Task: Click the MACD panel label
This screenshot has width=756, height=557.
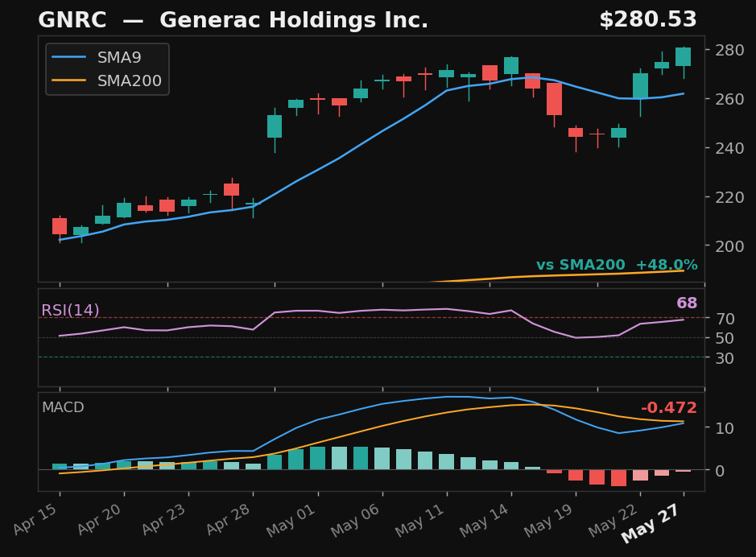Action: [63, 407]
